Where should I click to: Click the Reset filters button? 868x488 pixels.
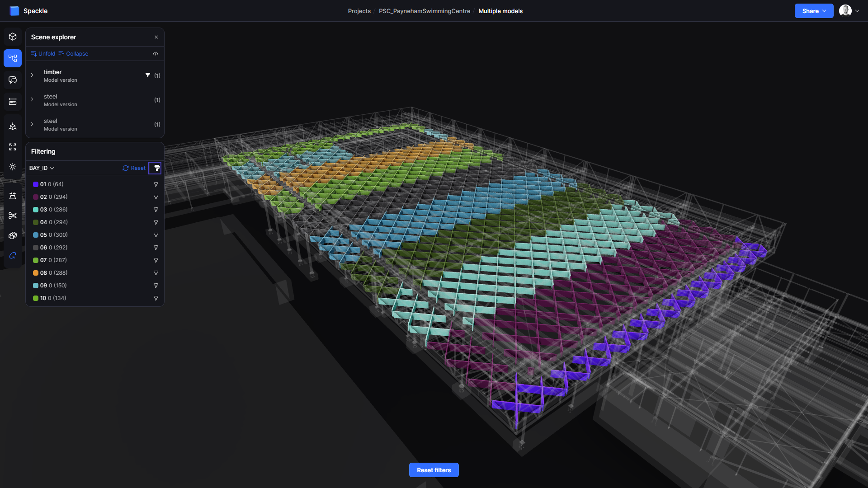pyautogui.click(x=434, y=470)
